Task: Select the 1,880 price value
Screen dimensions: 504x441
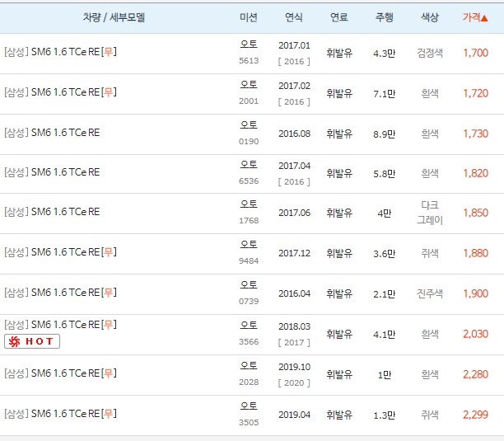Action: tap(475, 253)
